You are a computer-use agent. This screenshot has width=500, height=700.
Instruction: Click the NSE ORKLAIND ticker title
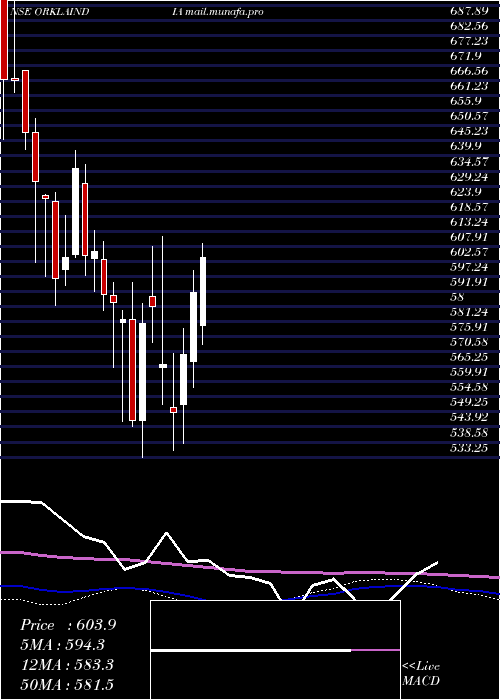click(49, 11)
